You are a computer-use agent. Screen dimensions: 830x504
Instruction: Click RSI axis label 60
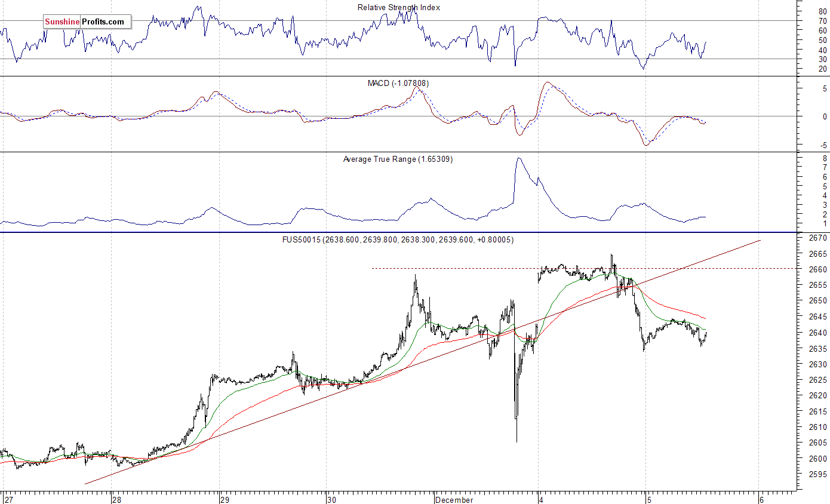(823, 30)
